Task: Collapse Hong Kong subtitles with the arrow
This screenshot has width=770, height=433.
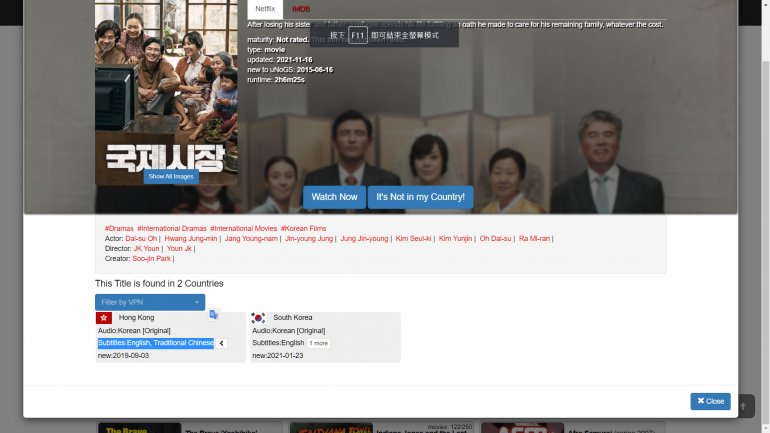Action: pos(221,343)
